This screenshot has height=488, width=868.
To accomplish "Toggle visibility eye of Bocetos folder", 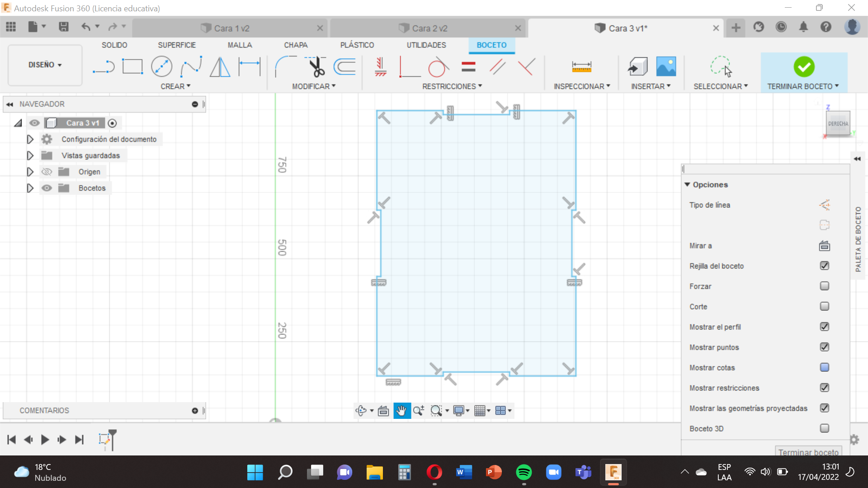I will click(x=47, y=188).
